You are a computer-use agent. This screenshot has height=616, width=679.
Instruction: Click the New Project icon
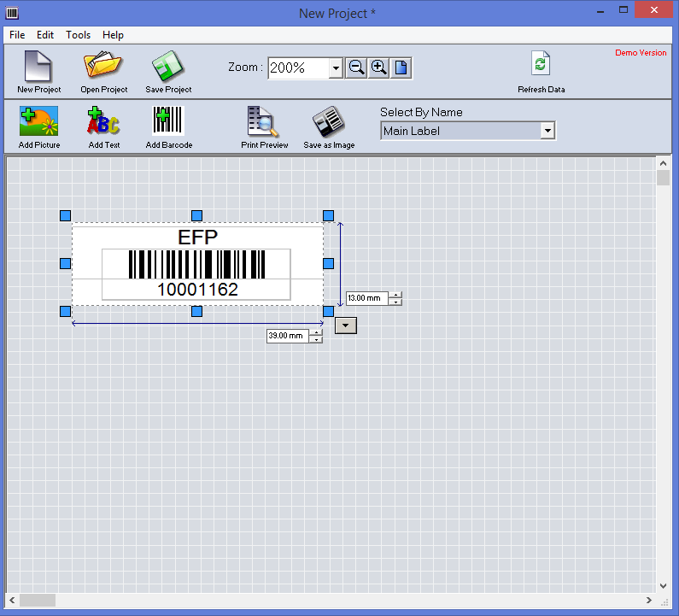(38, 67)
